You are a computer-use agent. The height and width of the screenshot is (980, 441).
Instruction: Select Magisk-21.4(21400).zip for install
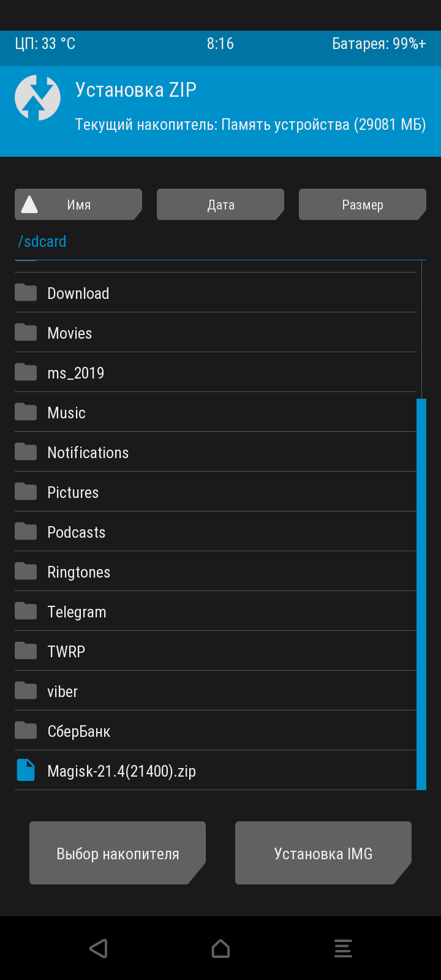pos(122,771)
